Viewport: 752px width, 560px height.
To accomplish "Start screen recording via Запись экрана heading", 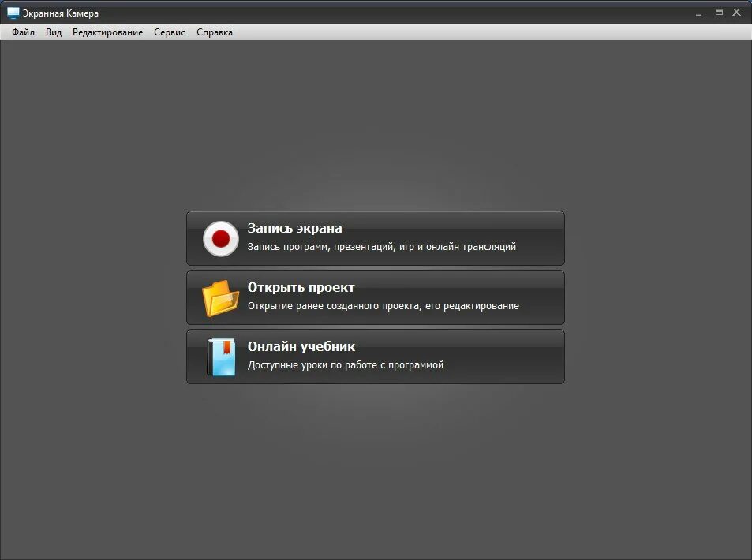I will (x=294, y=228).
